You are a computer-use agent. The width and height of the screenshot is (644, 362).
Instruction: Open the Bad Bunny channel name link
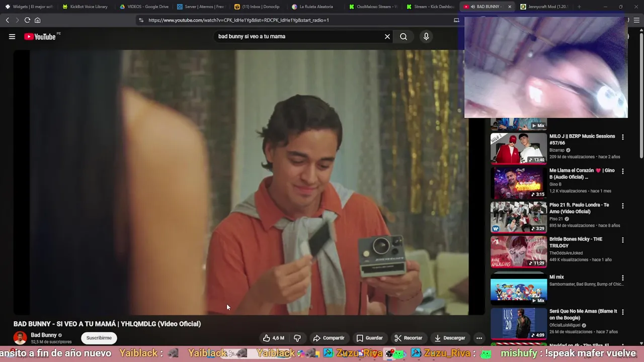(x=44, y=335)
